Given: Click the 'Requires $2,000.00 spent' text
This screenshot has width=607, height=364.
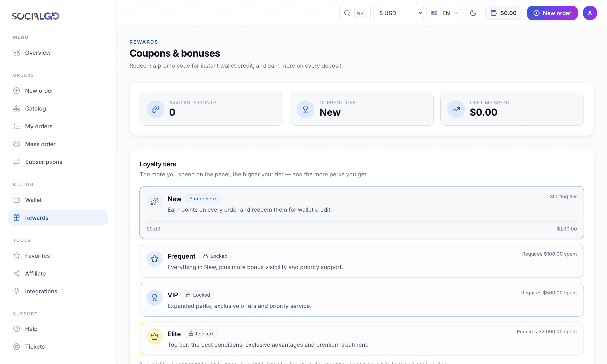Looking at the screenshot, I should point(547,332).
